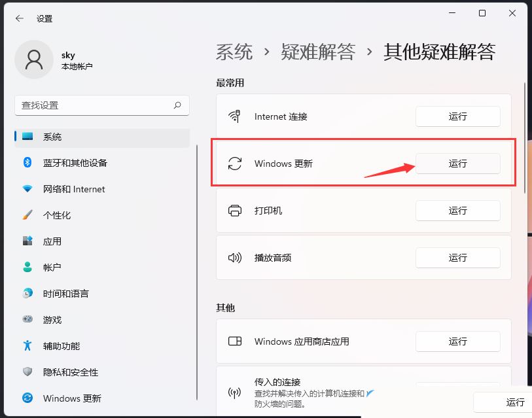Open 网络和 Internet settings

(102, 189)
